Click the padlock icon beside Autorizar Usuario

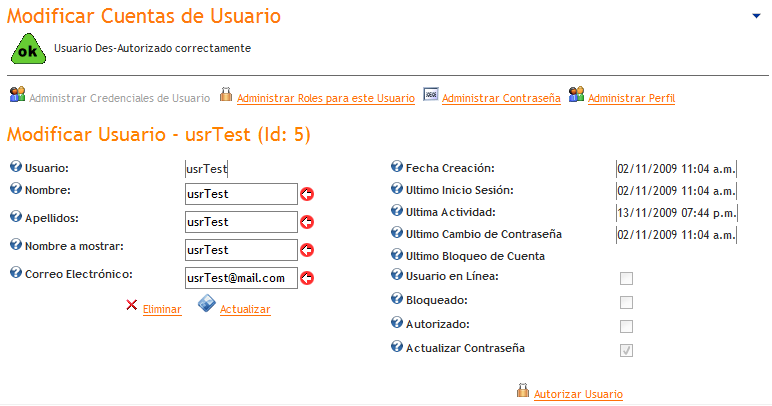[x=522, y=391]
